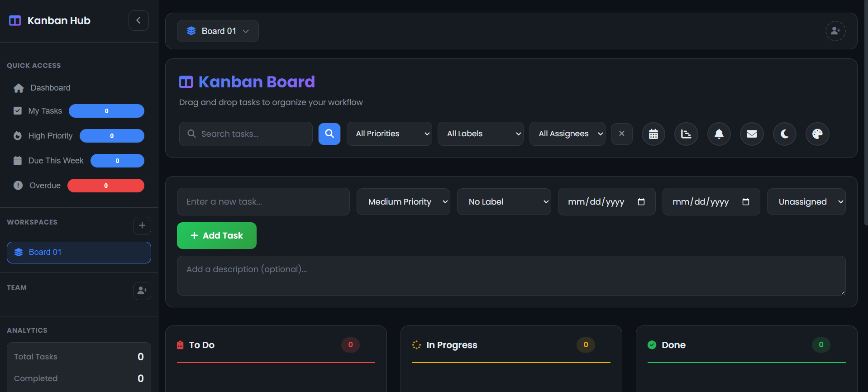This screenshot has height=392, width=868.
Task: Click the notifications bell icon
Action: 719,134
